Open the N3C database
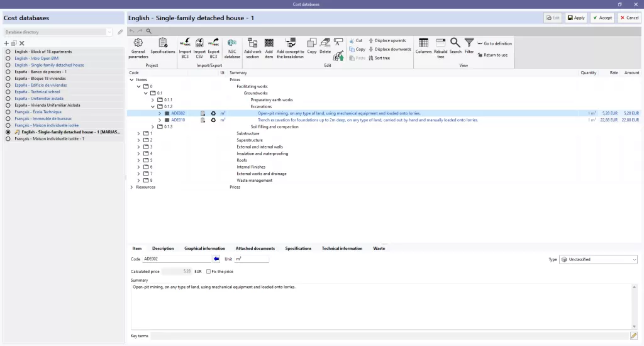 (x=232, y=48)
